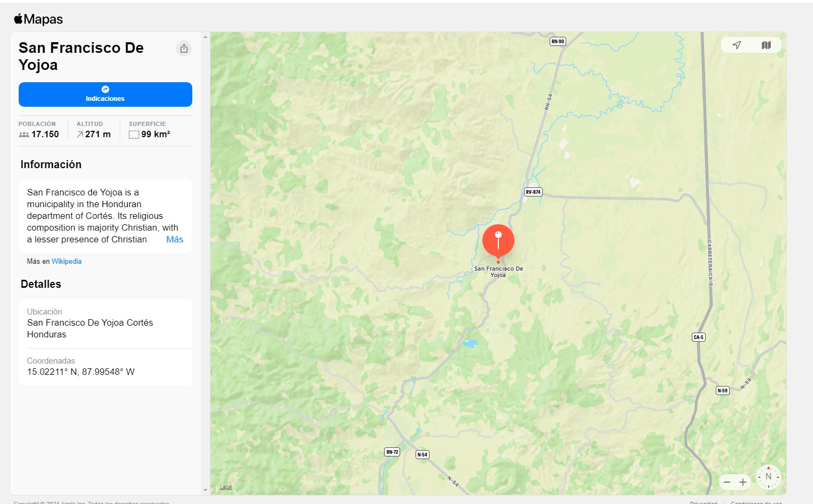This screenshot has width=813, height=504.
Task: Click the N-54 road shield
Action: coord(423,455)
